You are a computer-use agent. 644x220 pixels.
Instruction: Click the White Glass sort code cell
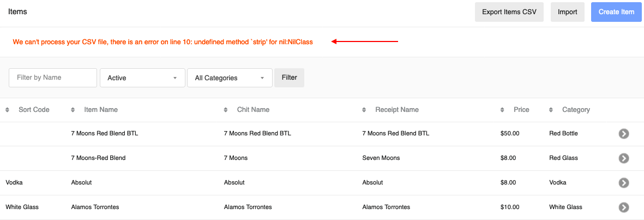22,207
